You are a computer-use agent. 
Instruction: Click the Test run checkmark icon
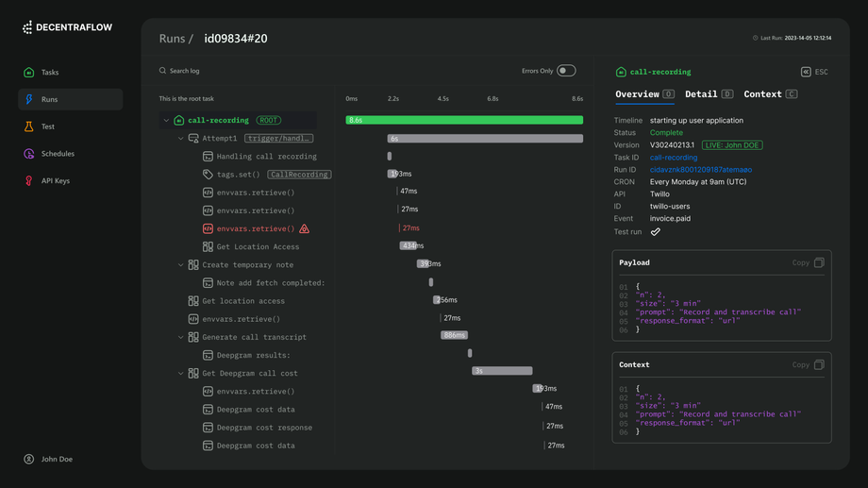(x=656, y=231)
